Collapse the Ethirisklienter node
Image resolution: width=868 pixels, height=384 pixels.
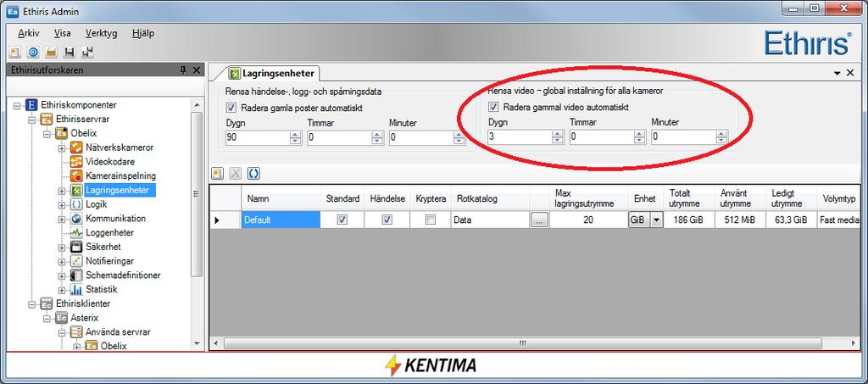(31, 303)
